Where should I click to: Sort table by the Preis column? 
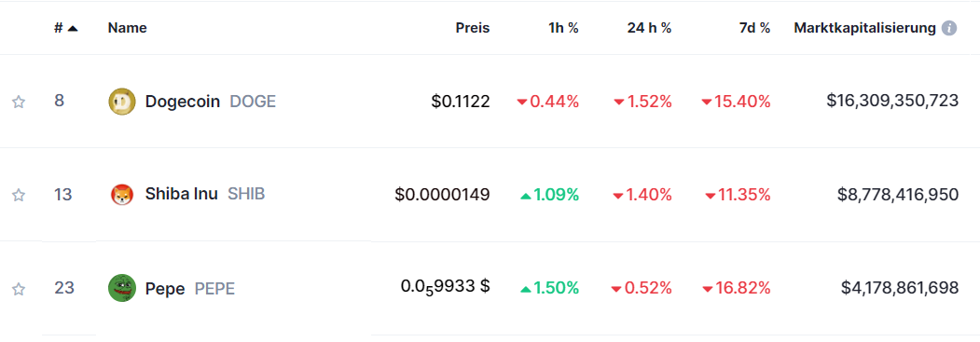473,28
